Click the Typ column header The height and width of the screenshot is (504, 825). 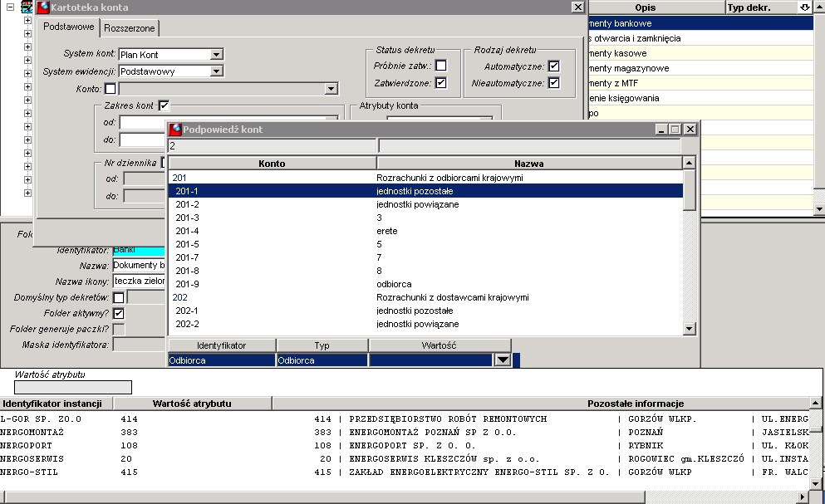pos(322,345)
